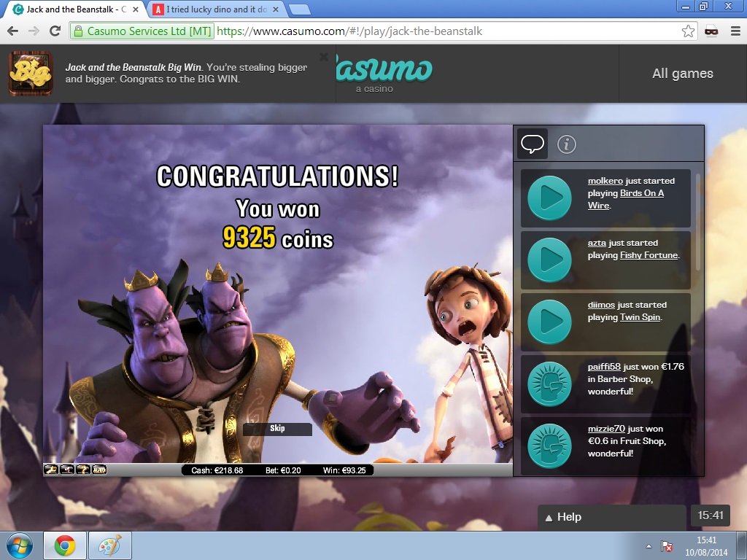The height and width of the screenshot is (560, 747).
Task: Play icon next to molkero's Birds On A Wire
Action: [549, 198]
